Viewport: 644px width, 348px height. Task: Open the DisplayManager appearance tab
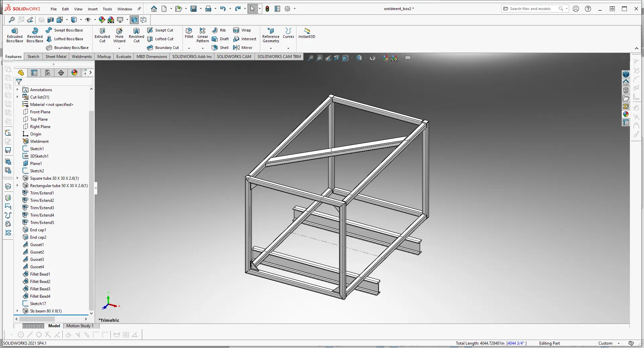tap(74, 73)
